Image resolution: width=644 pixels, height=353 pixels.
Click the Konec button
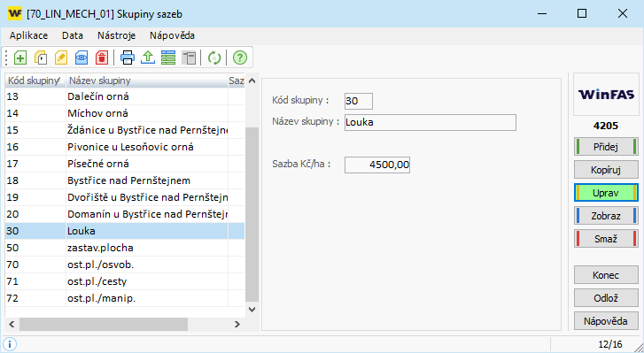click(x=606, y=275)
